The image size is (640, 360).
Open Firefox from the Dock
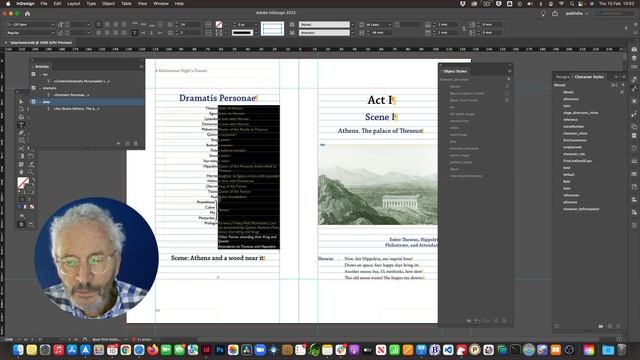click(x=153, y=350)
